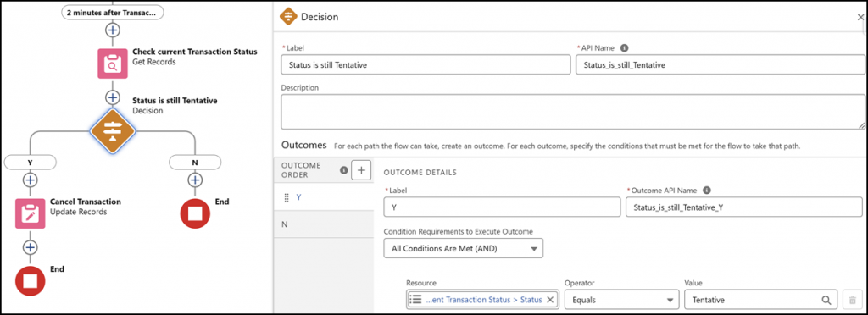Click the Description text area
The height and width of the screenshot is (315, 868).
[573, 112]
